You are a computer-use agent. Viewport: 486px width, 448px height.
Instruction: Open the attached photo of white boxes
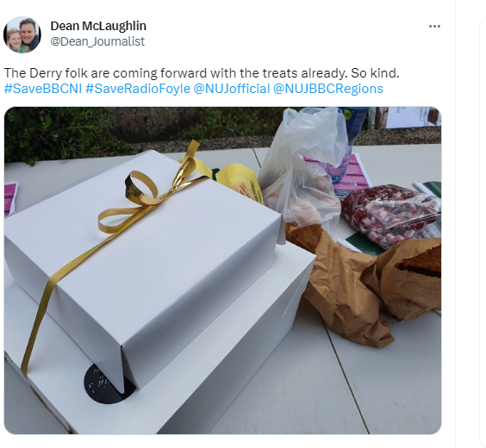[222, 271]
